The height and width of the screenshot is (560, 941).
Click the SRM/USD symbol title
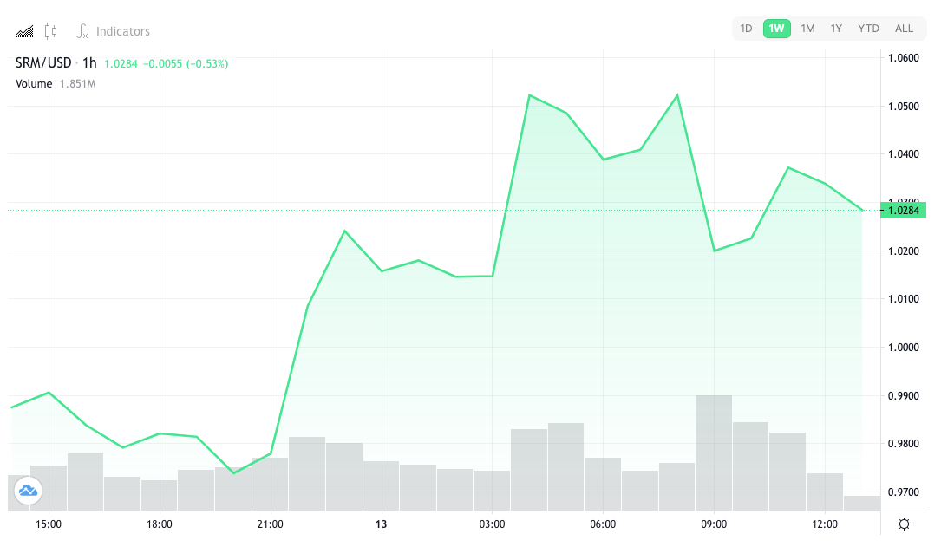[43, 63]
